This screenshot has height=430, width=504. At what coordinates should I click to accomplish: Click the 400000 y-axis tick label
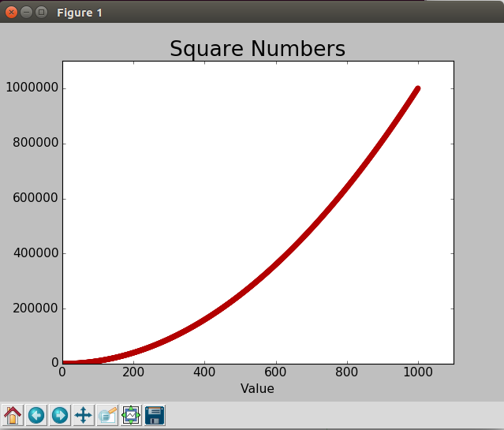[35, 253]
